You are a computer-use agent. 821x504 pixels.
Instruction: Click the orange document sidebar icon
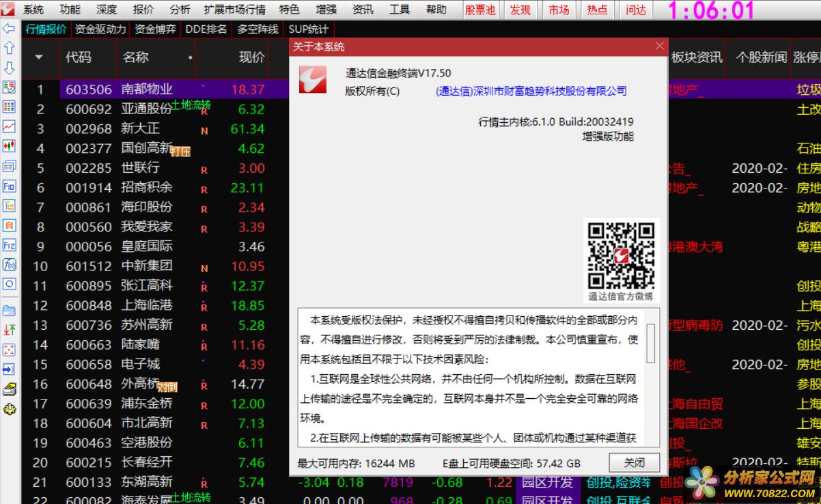(9, 225)
